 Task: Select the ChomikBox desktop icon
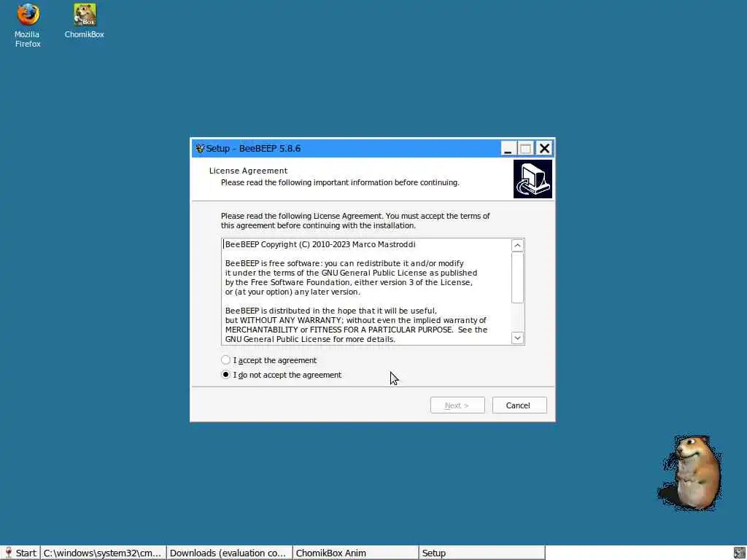85,21
